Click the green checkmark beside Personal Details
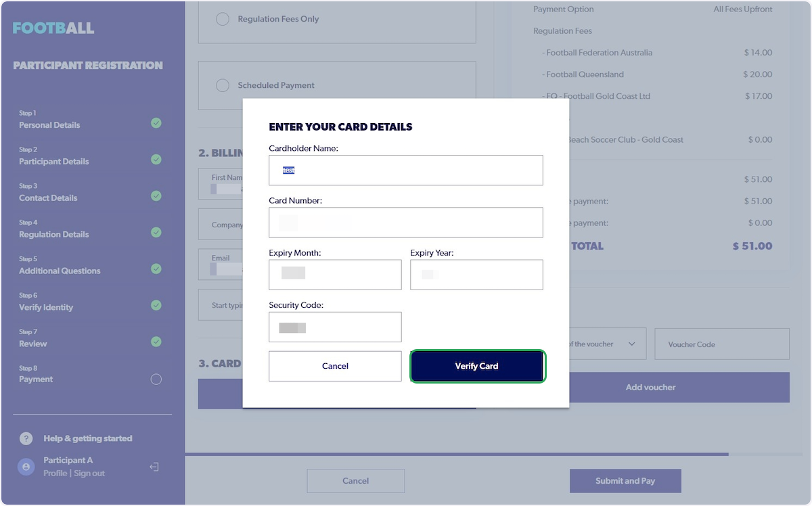Image resolution: width=812 pixels, height=506 pixels. point(156,123)
